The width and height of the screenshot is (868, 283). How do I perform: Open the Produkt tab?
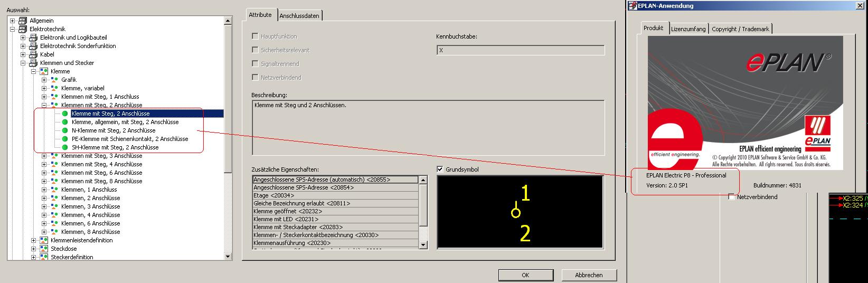(x=654, y=28)
